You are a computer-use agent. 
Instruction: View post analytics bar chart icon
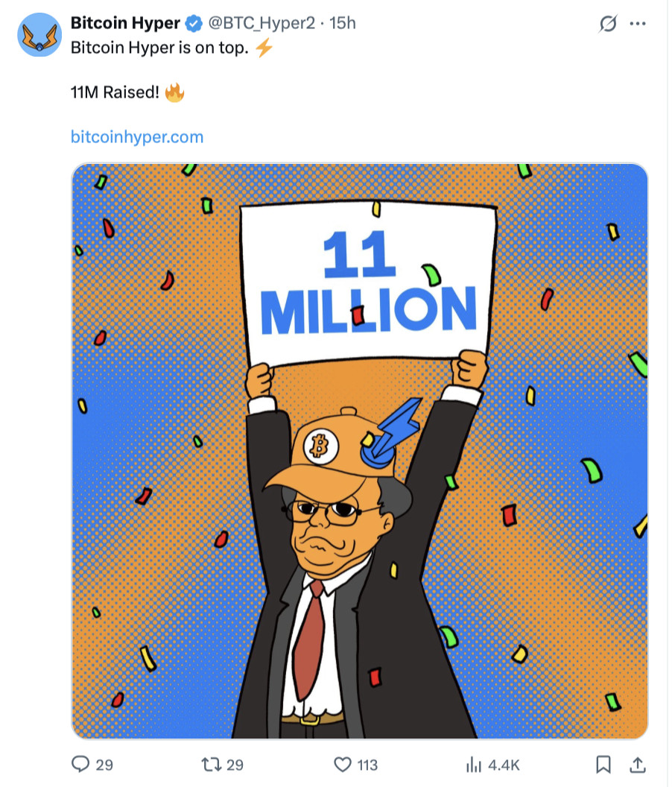[473, 765]
